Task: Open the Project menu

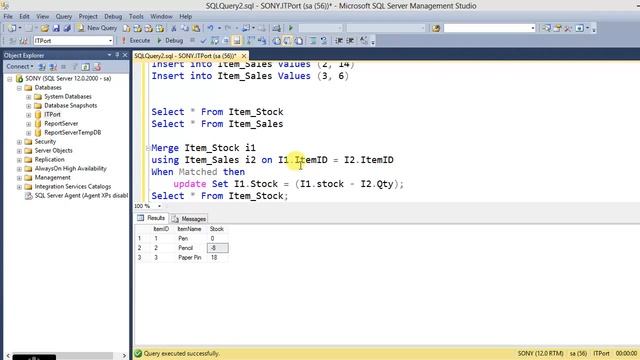Action: [88, 16]
